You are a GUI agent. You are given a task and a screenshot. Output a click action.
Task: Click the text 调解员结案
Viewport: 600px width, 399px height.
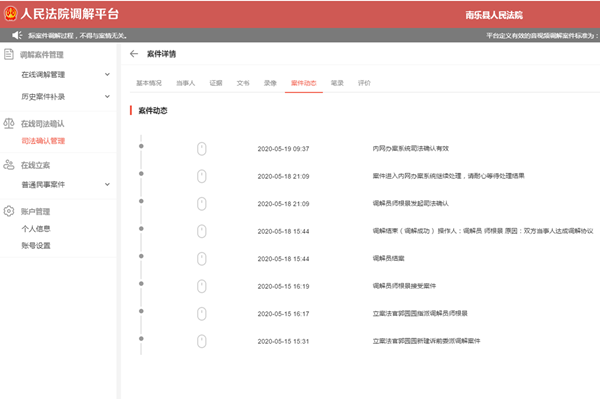pyautogui.click(x=388, y=258)
